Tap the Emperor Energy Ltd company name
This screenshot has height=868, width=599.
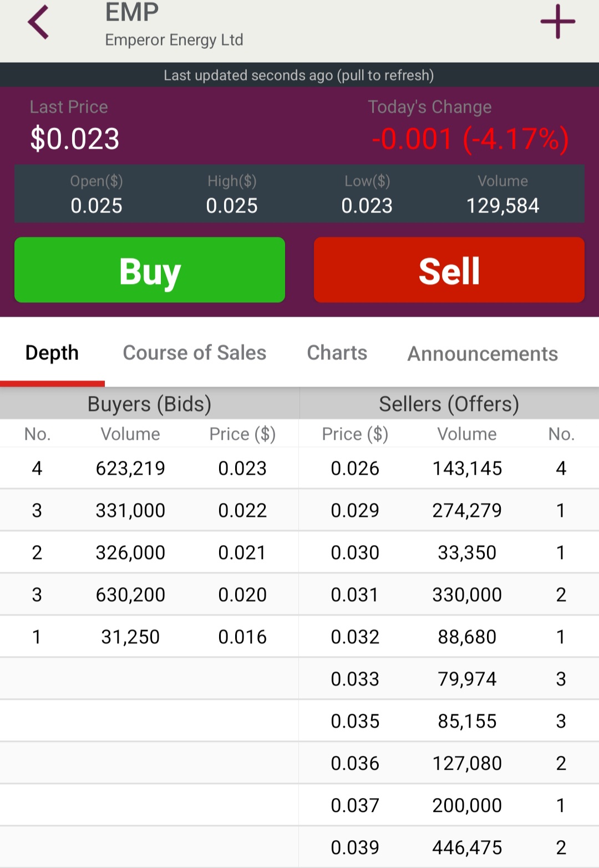(x=174, y=40)
